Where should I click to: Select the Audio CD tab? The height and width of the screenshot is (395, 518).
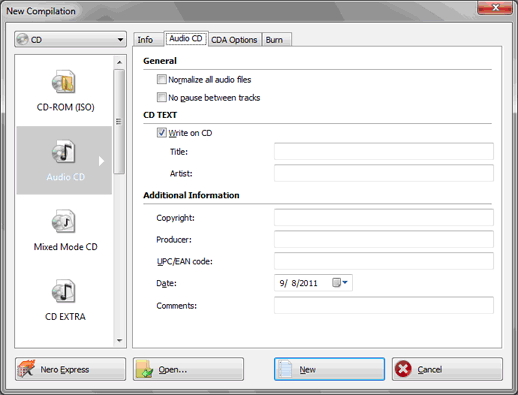pyautogui.click(x=186, y=39)
